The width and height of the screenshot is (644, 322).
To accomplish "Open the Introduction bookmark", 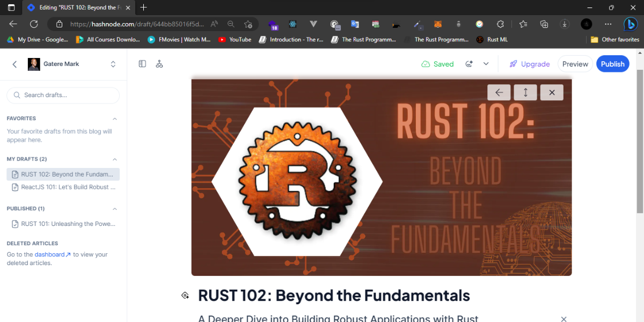I will 291,40.
